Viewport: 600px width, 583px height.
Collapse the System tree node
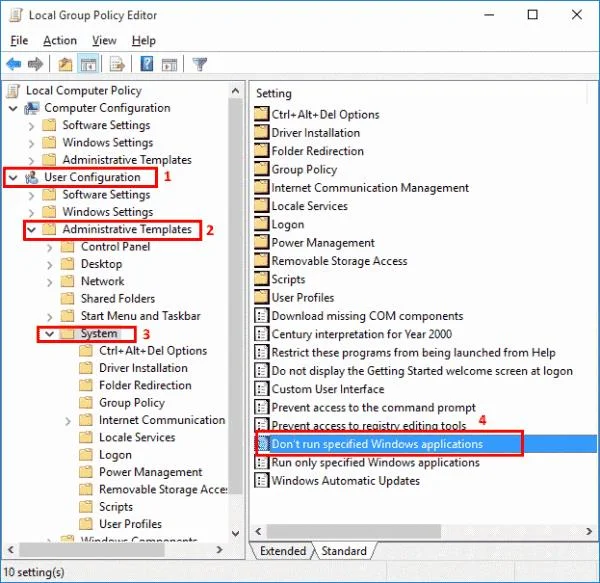[49, 334]
